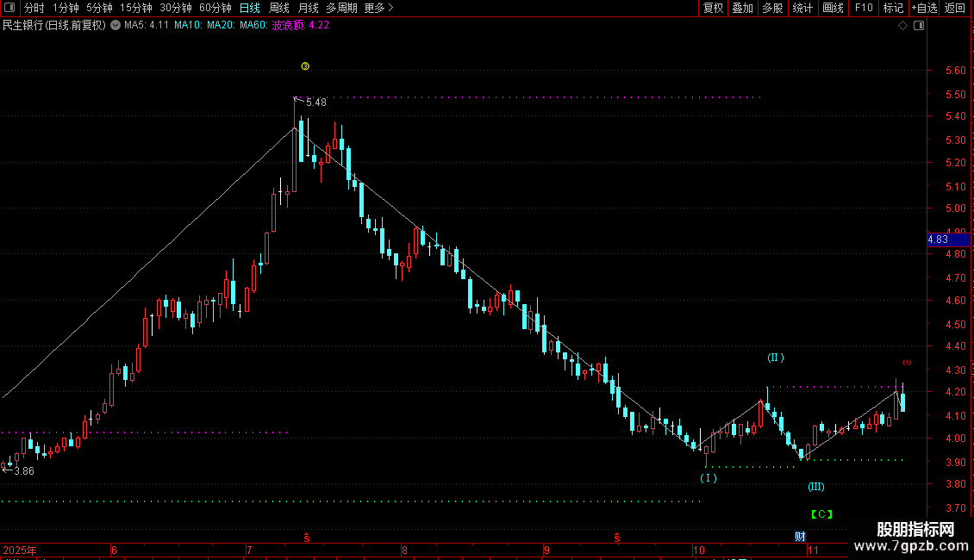The image size is (974, 560).
Task: Click month 6 on the date axis
Action: [114, 551]
